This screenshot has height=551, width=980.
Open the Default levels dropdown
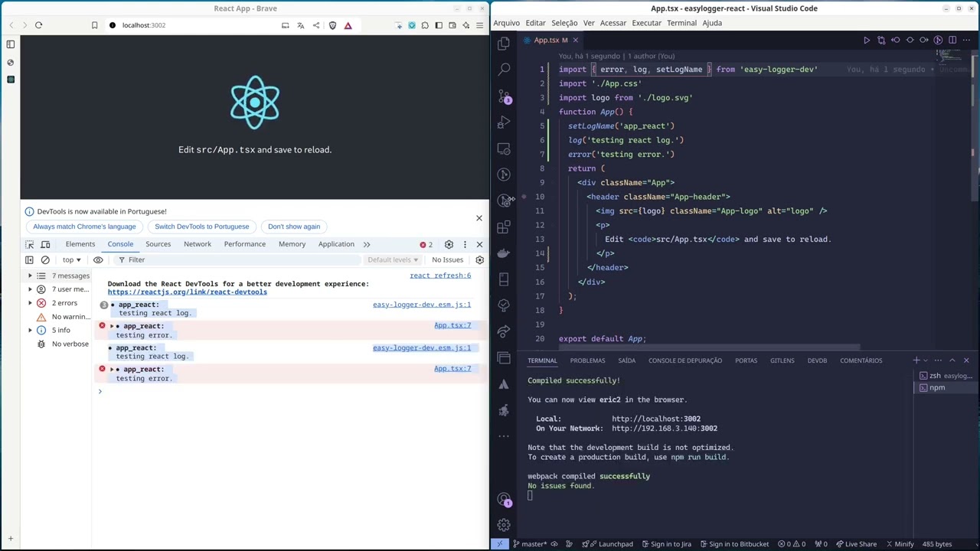coord(393,259)
